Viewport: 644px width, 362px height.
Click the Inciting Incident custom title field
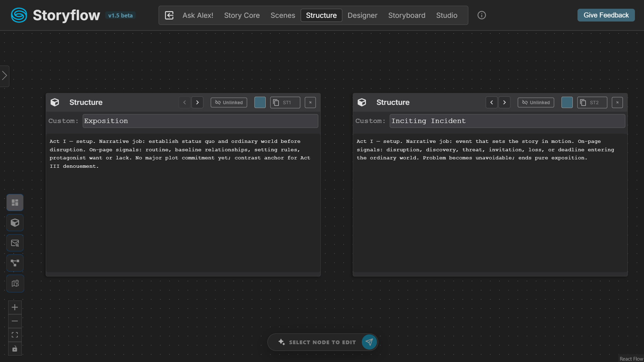click(x=507, y=121)
